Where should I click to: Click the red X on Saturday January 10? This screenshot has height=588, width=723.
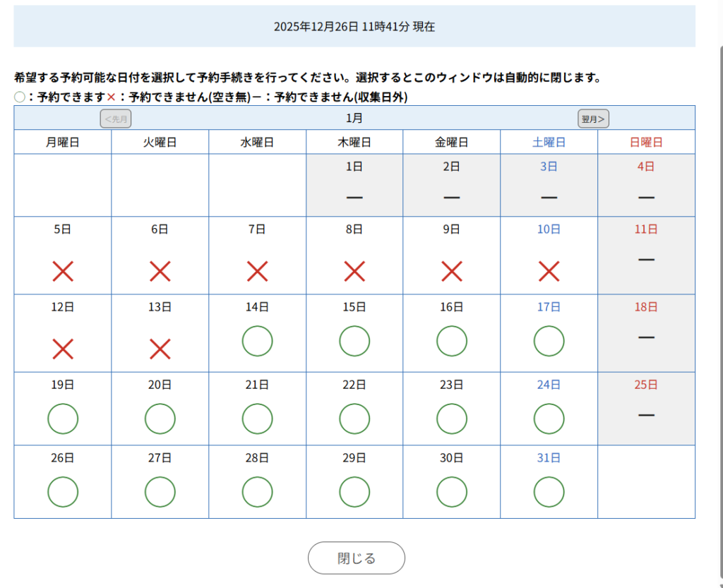click(549, 271)
